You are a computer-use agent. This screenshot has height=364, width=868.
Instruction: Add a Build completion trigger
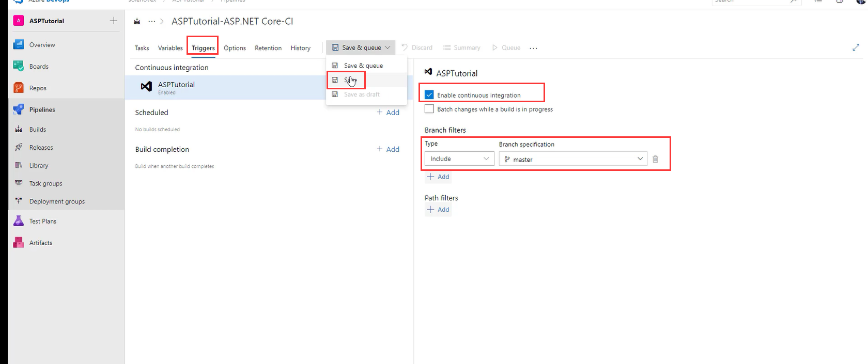388,149
